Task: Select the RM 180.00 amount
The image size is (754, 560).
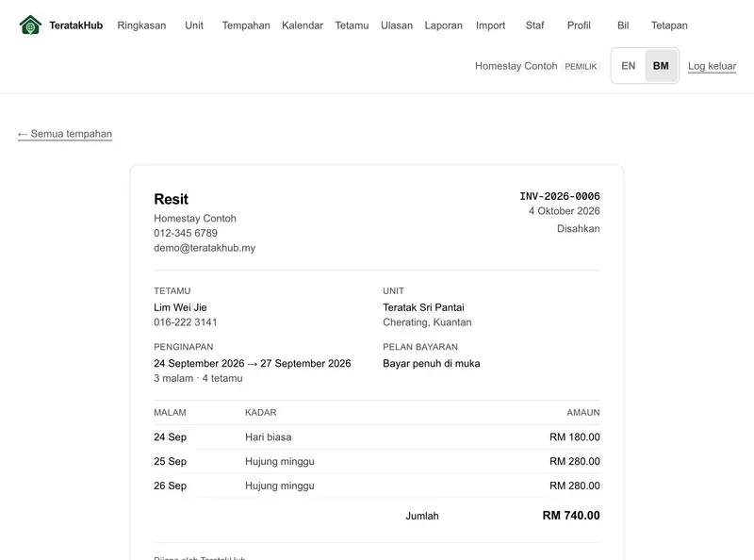Action: (x=575, y=437)
